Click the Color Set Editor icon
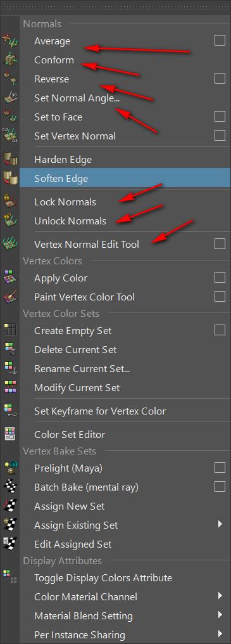Image resolution: width=231 pixels, height=644 pixels. click(x=9, y=434)
